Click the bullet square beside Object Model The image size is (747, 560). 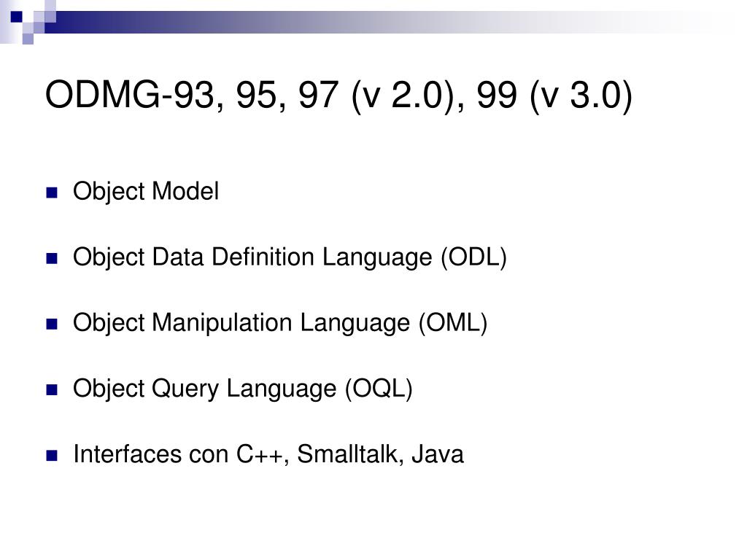(52, 192)
